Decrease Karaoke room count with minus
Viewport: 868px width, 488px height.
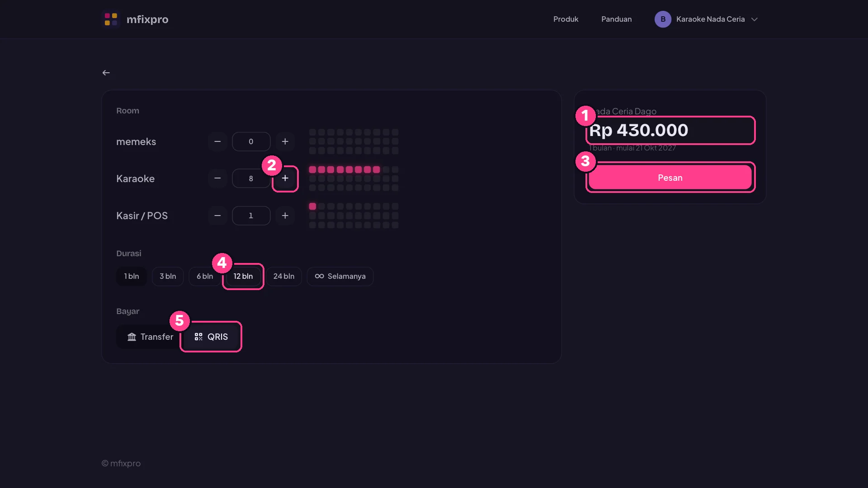(217, 178)
